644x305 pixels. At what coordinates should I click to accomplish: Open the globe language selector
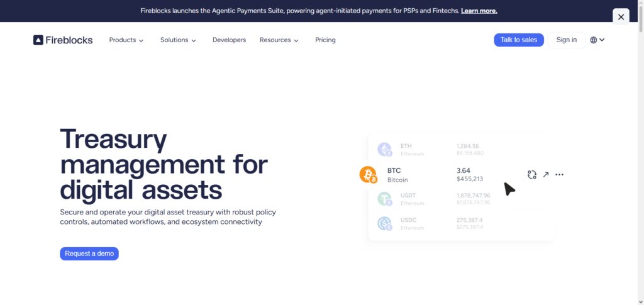[x=597, y=40]
